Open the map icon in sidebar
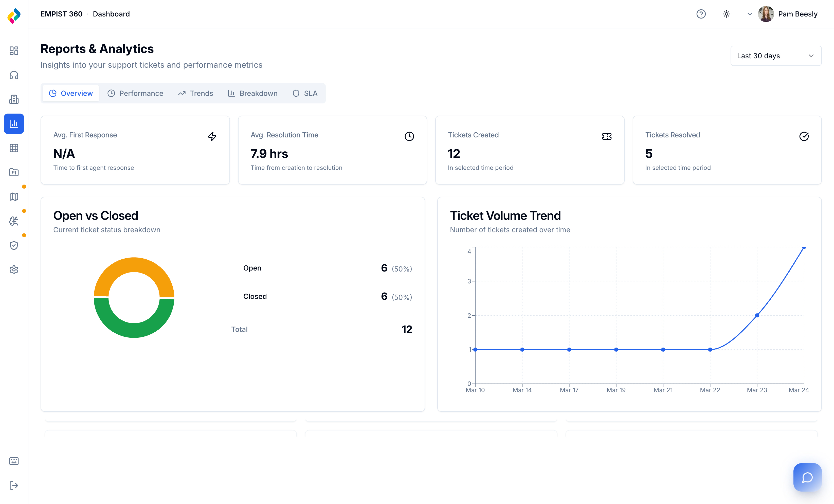Image resolution: width=834 pixels, height=504 pixels. pyautogui.click(x=14, y=197)
